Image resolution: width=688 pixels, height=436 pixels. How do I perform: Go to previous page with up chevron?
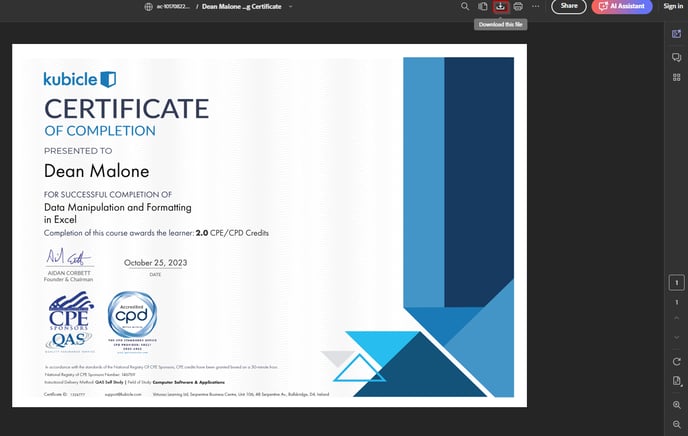(x=677, y=318)
